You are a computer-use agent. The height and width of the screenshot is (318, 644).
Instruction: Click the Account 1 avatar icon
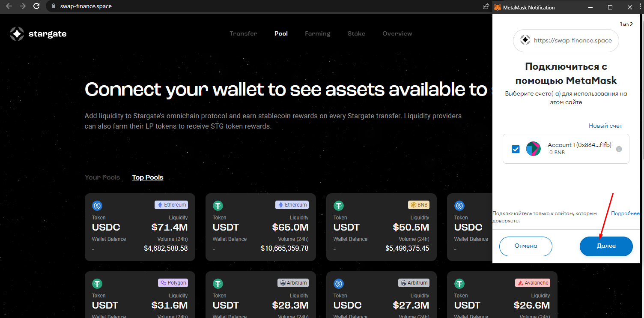click(533, 149)
